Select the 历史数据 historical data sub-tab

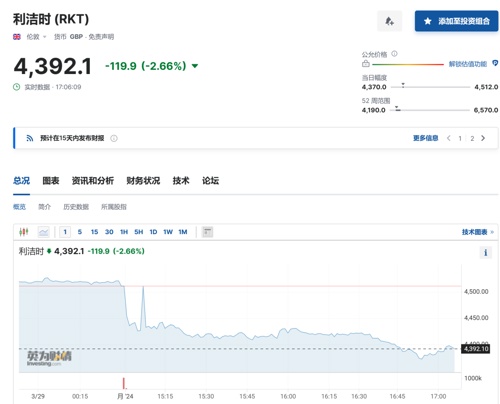(x=76, y=207)
